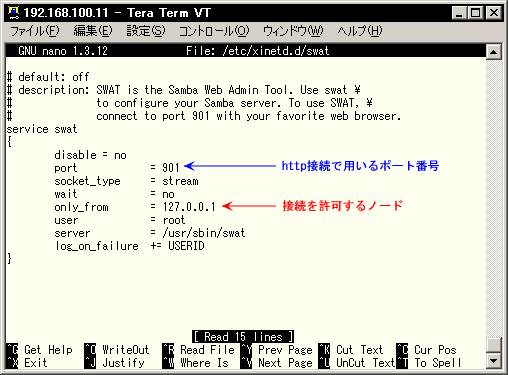Screen dimensions: 508x375
Task: Click the '^X Exit' shortcut
Action: tap(27, 363)
